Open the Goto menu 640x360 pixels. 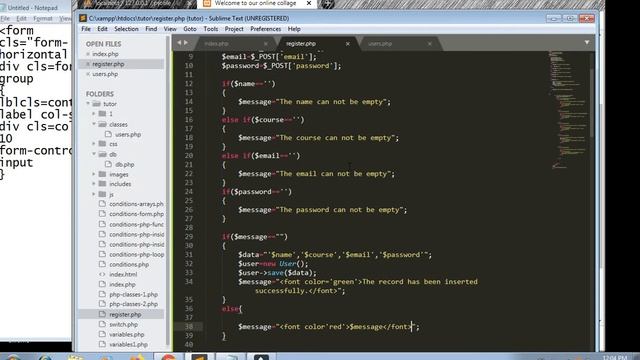[x=190, y=29]
